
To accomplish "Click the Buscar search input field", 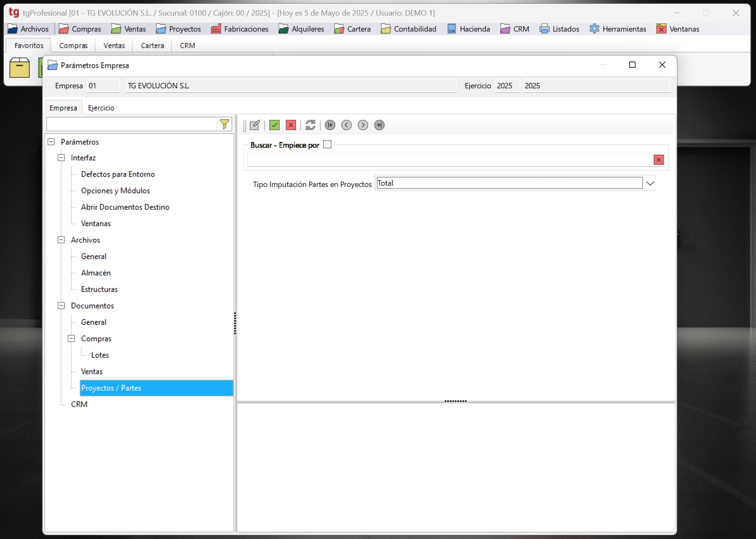I will [450, 160].
